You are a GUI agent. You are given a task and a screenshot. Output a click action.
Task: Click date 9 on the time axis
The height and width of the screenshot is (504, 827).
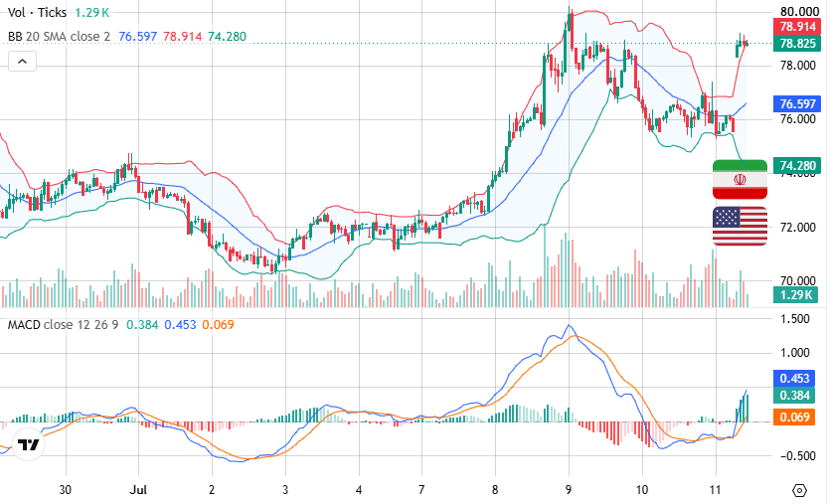568,490
